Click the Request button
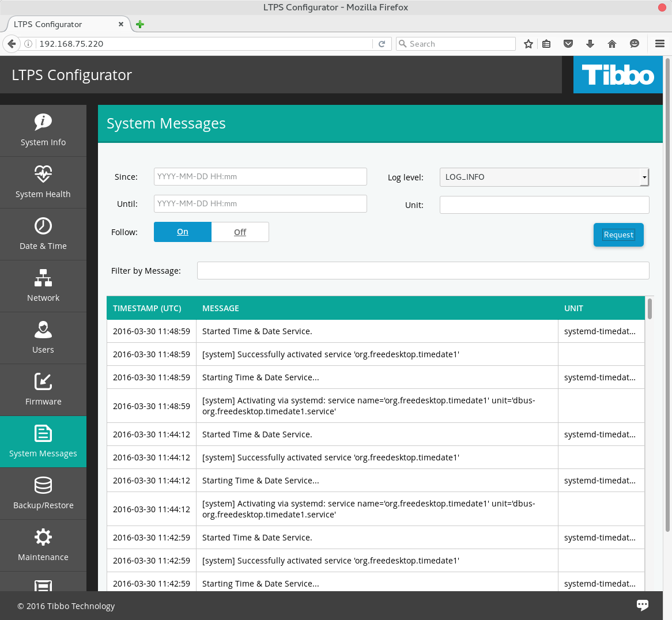This screenshot has width=672, height=620. tap(618, 235)
